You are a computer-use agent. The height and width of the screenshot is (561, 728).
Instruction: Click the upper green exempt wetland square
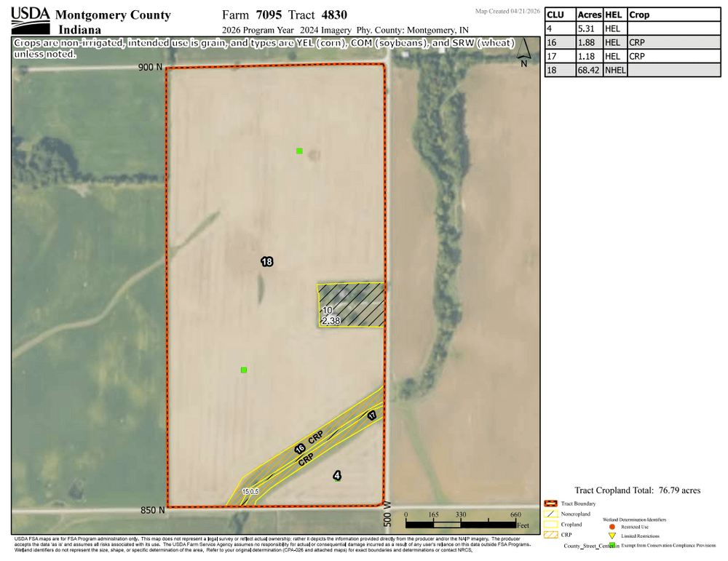[x=299, y=151]
